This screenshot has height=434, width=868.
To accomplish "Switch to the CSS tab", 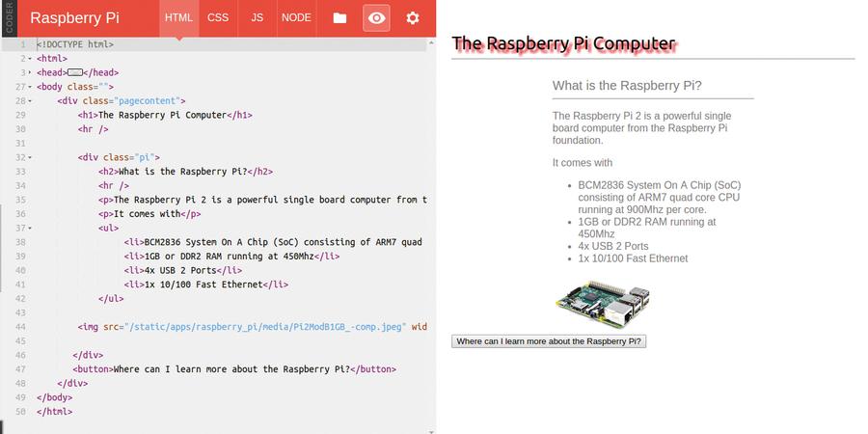I will coord(218,17).
